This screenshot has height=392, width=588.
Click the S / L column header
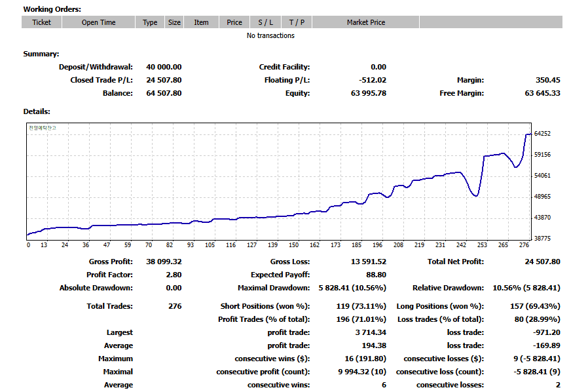(265, 22)
